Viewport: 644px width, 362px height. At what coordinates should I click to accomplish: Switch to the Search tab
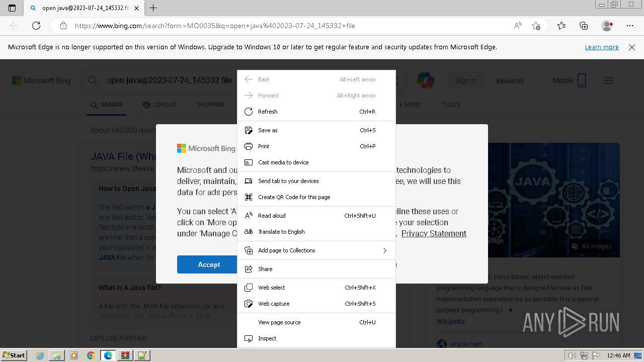(106, 105)
